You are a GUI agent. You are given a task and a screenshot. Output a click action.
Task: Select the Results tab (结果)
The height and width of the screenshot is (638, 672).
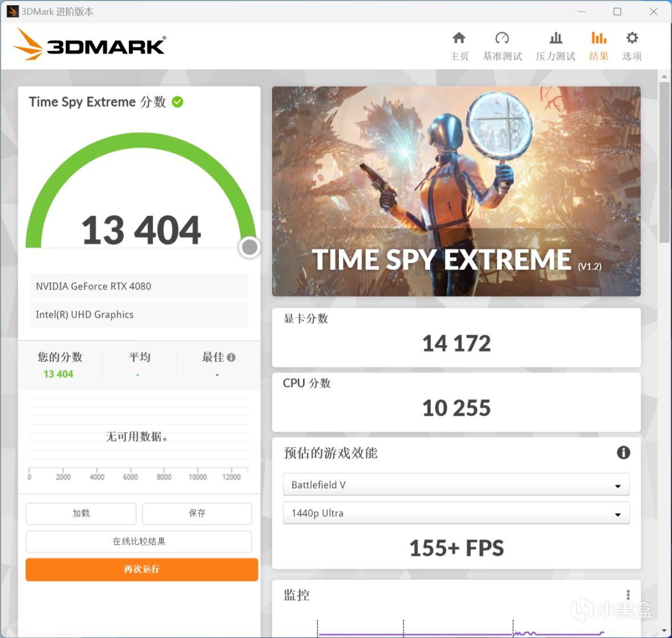click(598, 46)
